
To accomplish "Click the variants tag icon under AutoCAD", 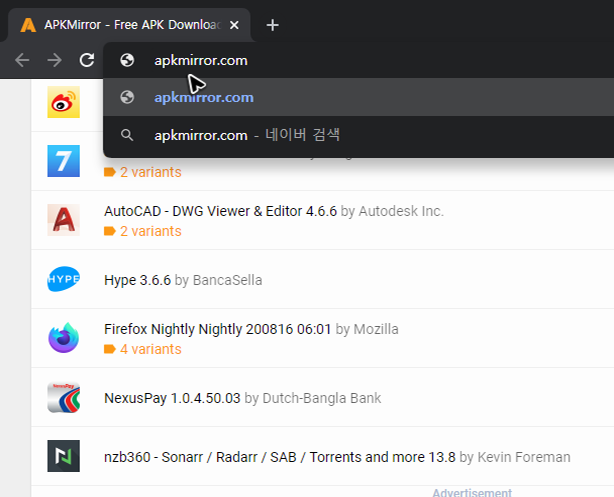I will coord(110,231).
